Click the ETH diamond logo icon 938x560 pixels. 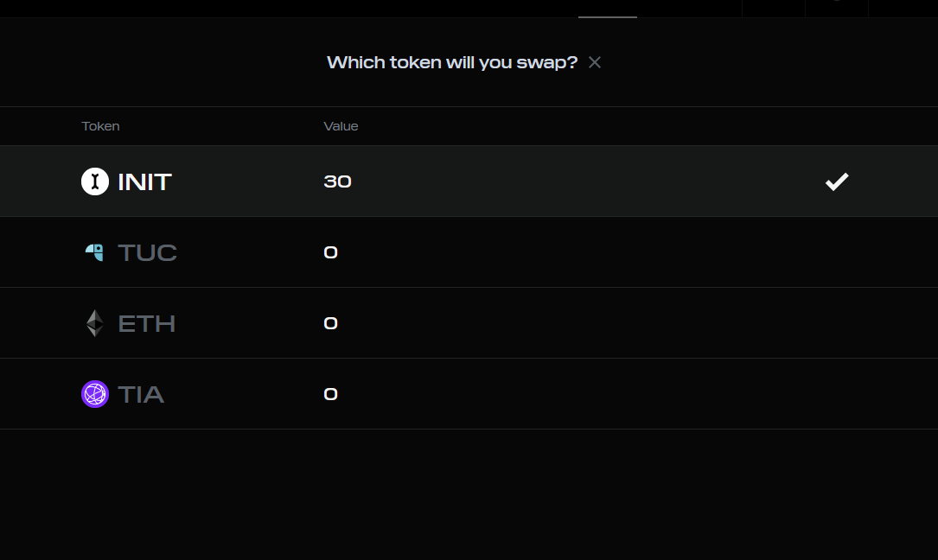tap(94, 323)
